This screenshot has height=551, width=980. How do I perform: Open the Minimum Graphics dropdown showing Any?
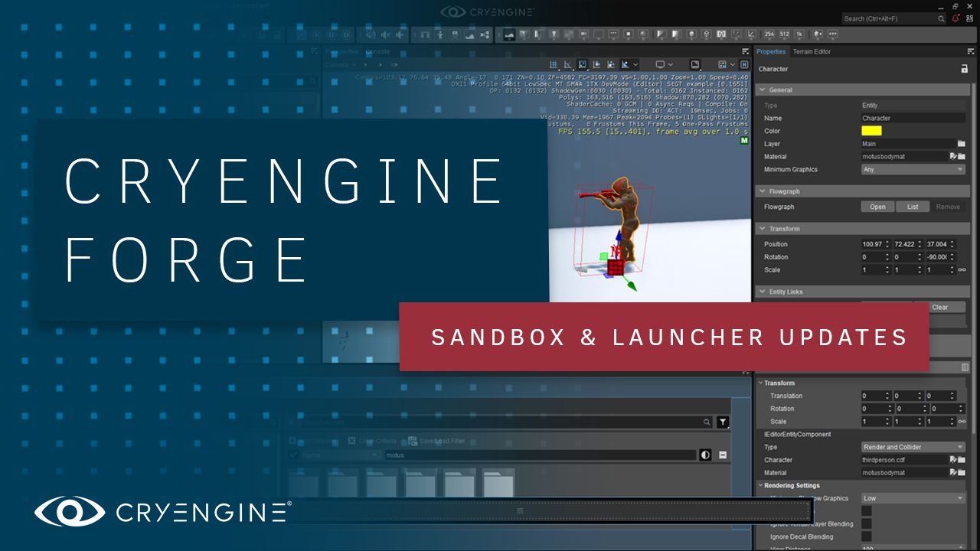[913, 169]
